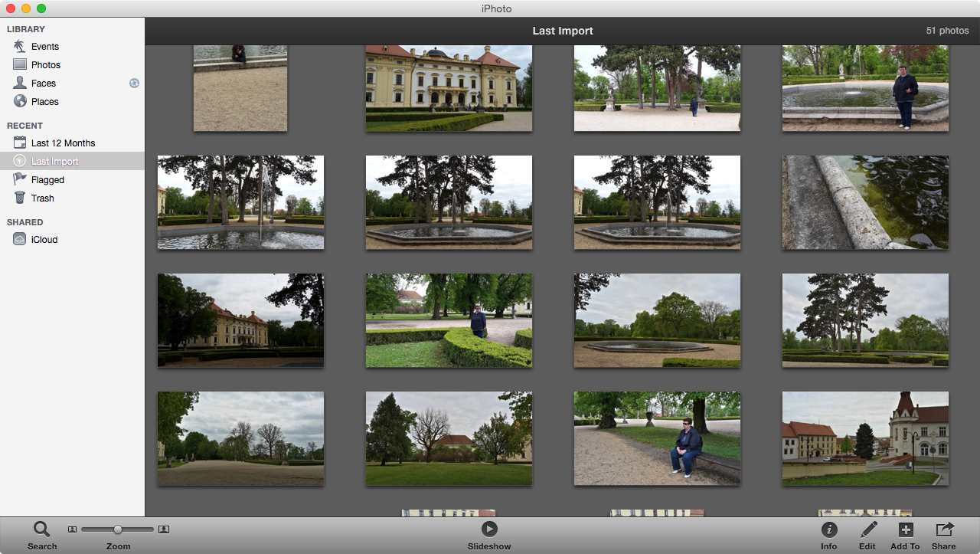Click the Trash label in the sidebar

coord(43,198)
